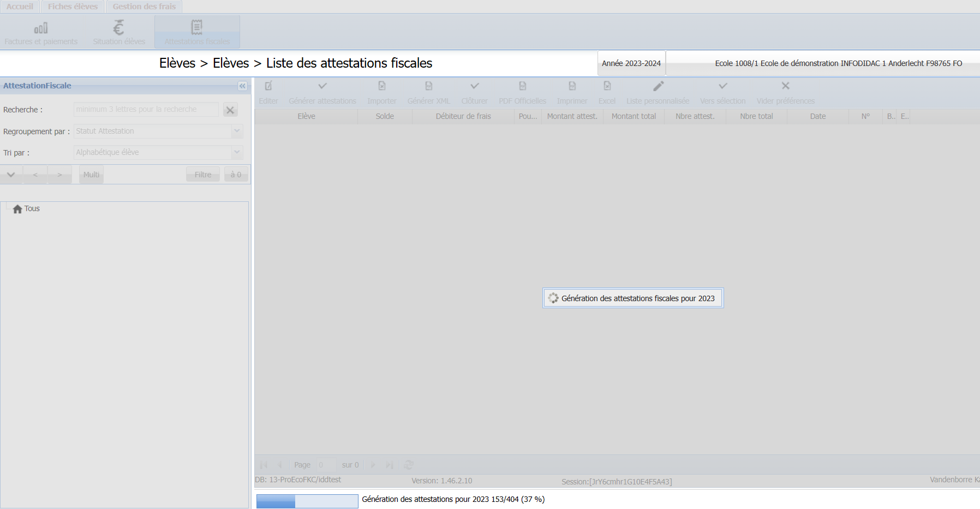The width and height of the screenshot is (980, 509).
Task: Click the Recherche input field
Action: (x=146, y=110)
